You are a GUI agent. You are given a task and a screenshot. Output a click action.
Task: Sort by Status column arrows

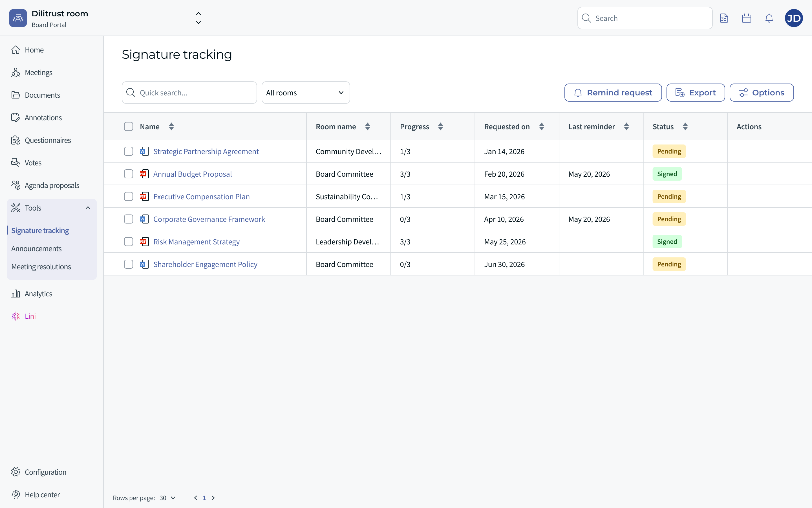tap(685, 127)
